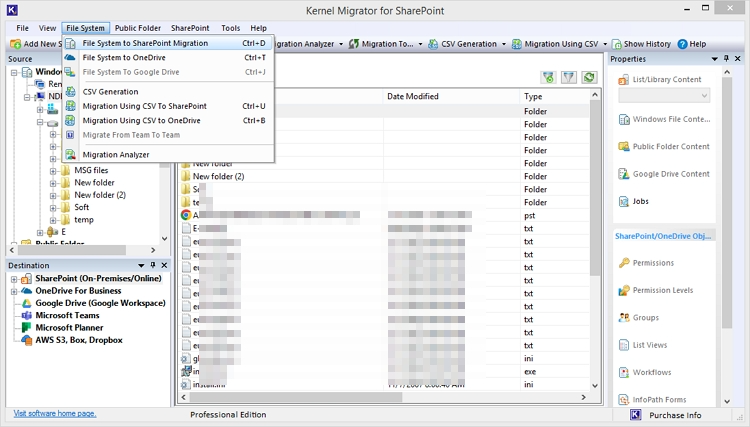Open Migration Using CSV dropdown arrow

pos(605,44)
